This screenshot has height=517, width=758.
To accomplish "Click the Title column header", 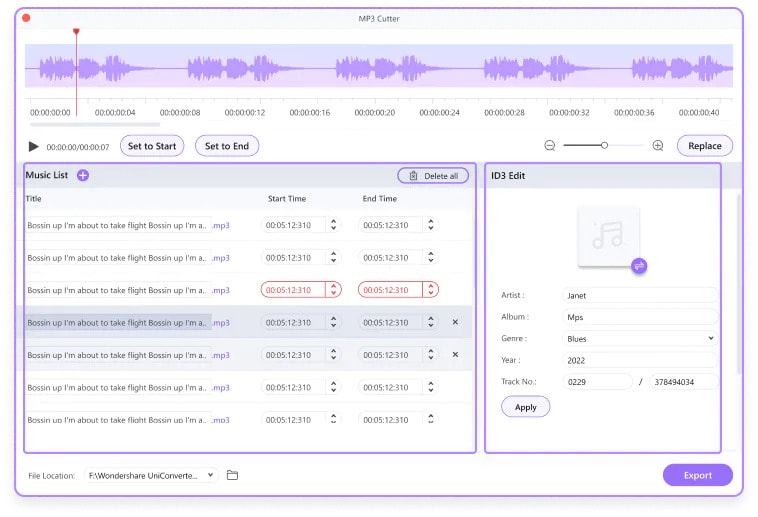I will (33, 198).
